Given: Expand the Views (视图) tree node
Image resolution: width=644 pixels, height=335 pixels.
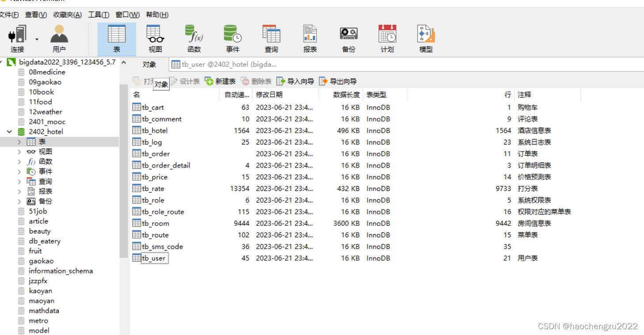Looking at the screenshot, I should coord(19,152).
